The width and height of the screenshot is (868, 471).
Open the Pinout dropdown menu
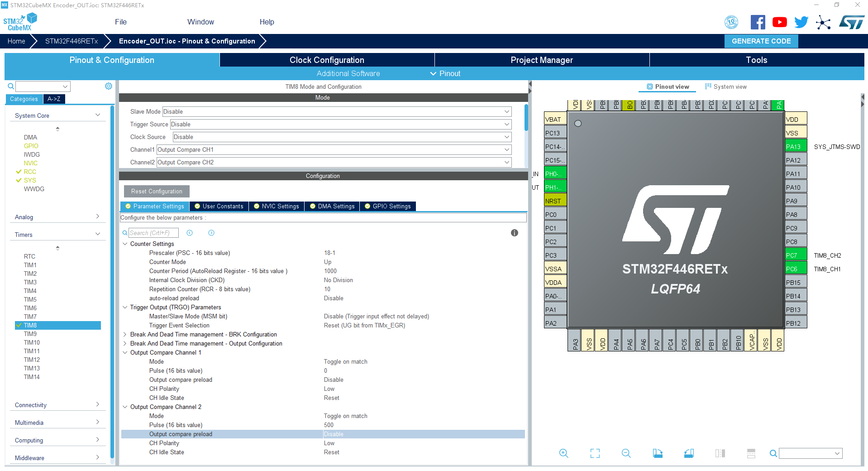click(x=445, y=73)
